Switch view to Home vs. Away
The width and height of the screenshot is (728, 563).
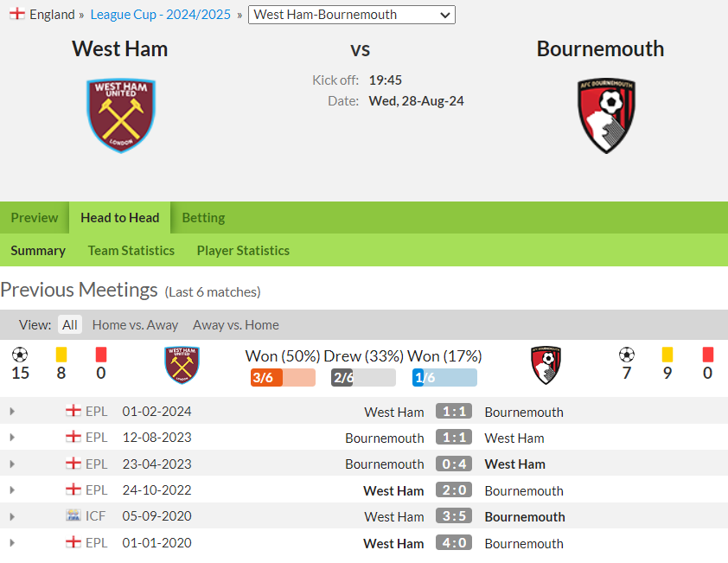click(x=135, y=324)
